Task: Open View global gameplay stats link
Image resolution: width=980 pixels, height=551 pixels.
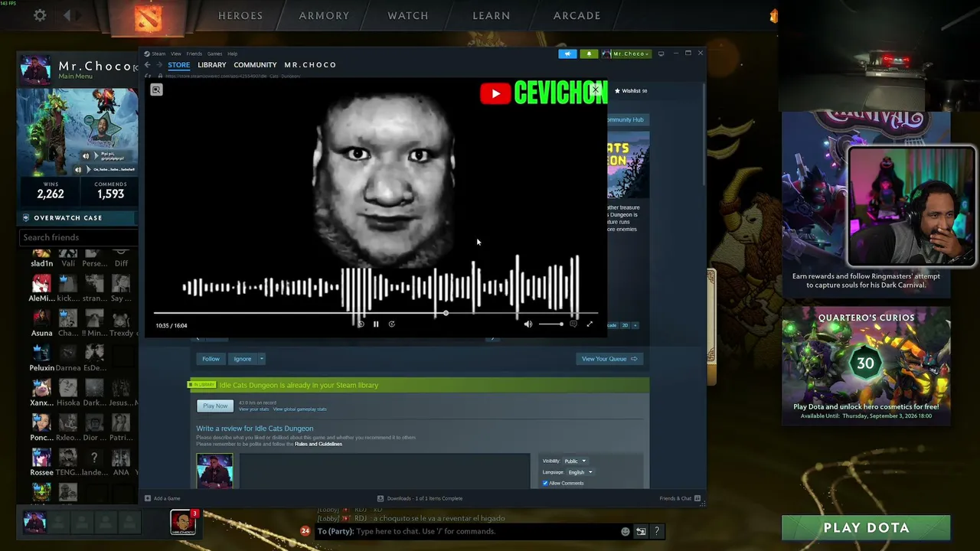Action: coord(299,409)
